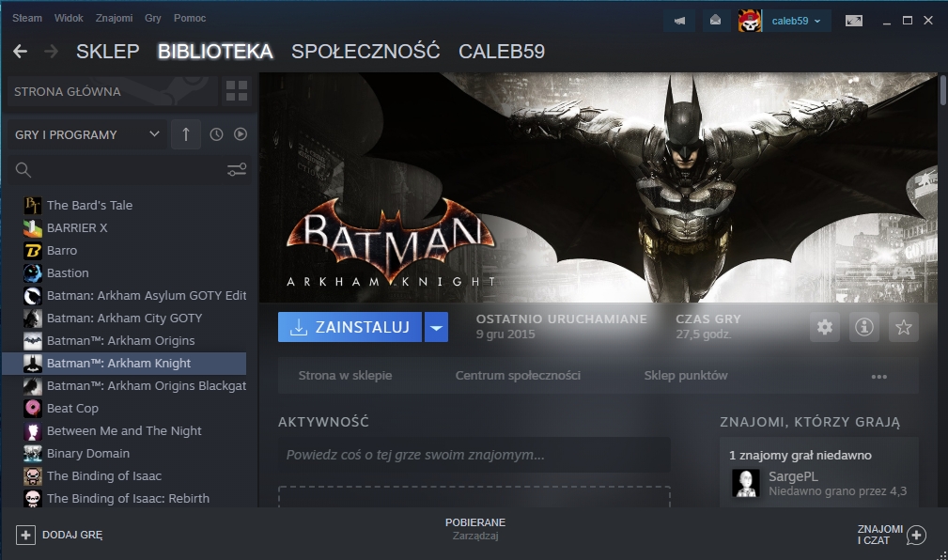Switch to the BIBLIOTEKA tab
Screen dimensions: 948x560
click(x=215, y=52)
